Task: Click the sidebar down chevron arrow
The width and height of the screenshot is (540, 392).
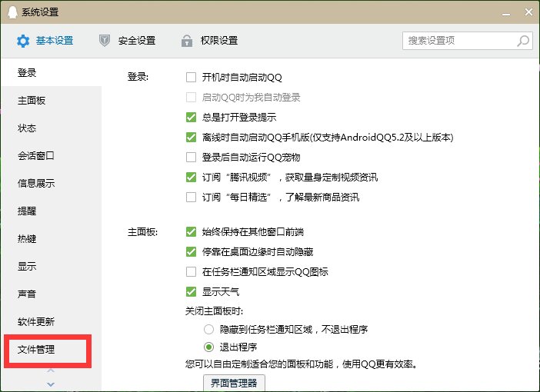Action: 51,384
